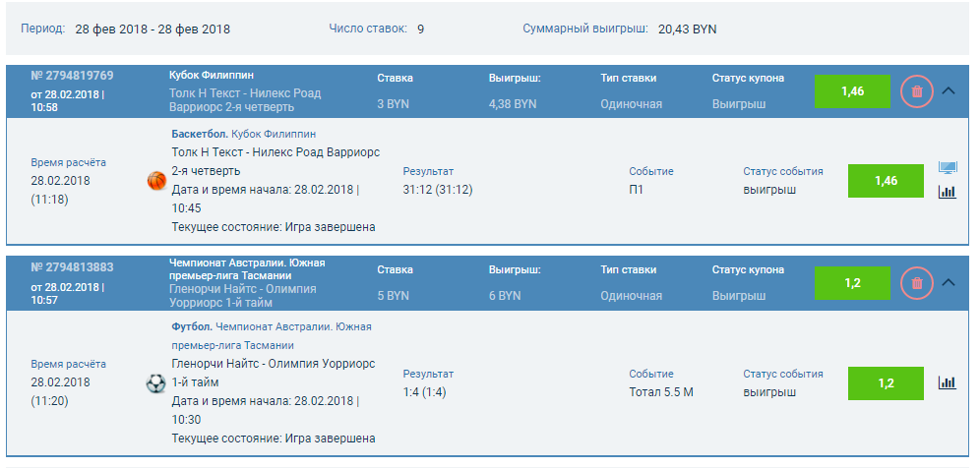Screen dimensions: 980x468
Task: Open statistics chart icon for football event
Action: pyautogui.click(x=948, y=382)
